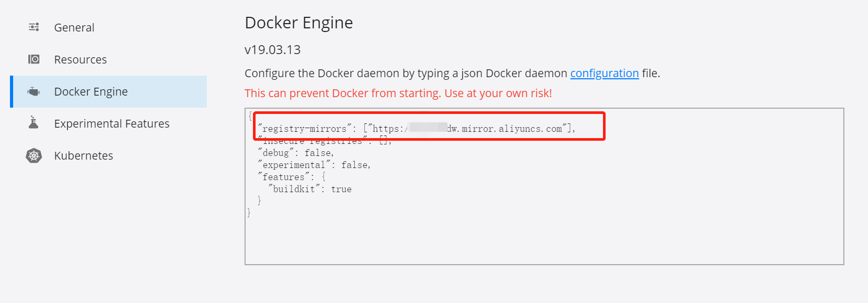Viewport: 868px width, 303px height.
Task: Click the General settings sliders icon
Action: point(34,27)
